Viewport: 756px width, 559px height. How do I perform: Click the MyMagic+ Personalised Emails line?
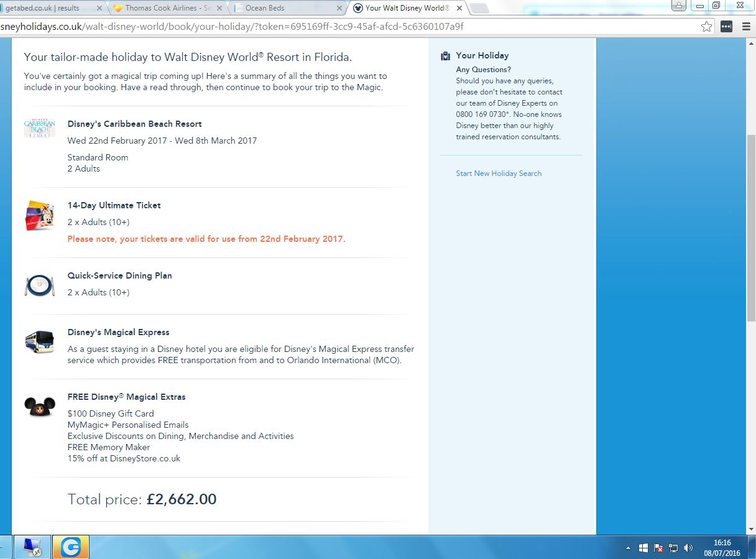128,425
